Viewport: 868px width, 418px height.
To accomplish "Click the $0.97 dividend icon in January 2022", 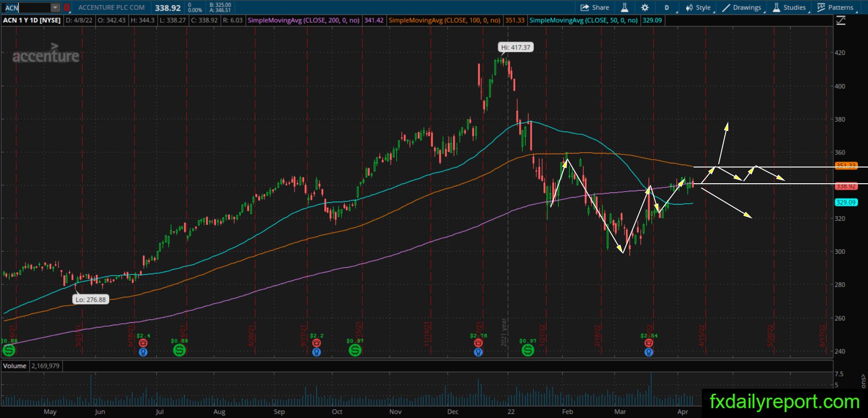I will pyautogui.click(x=527, y=350).
